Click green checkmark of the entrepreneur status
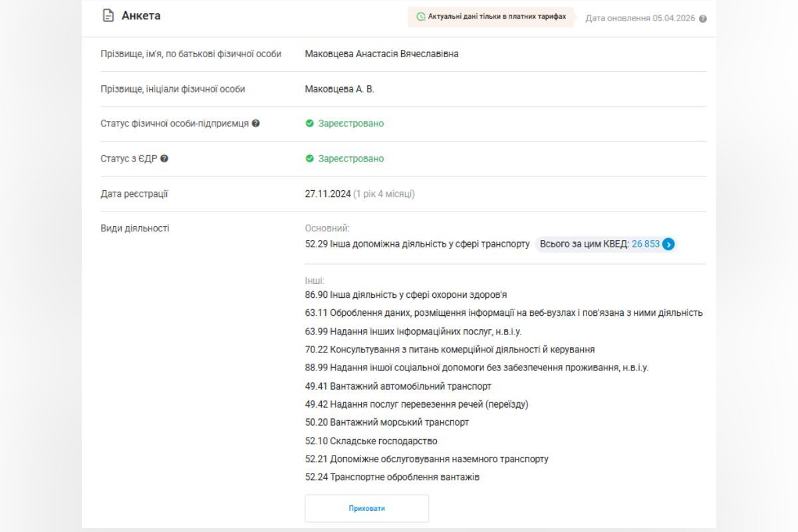Image resolution: width=798 pixels, height=532 pixels. click(309, 124)
